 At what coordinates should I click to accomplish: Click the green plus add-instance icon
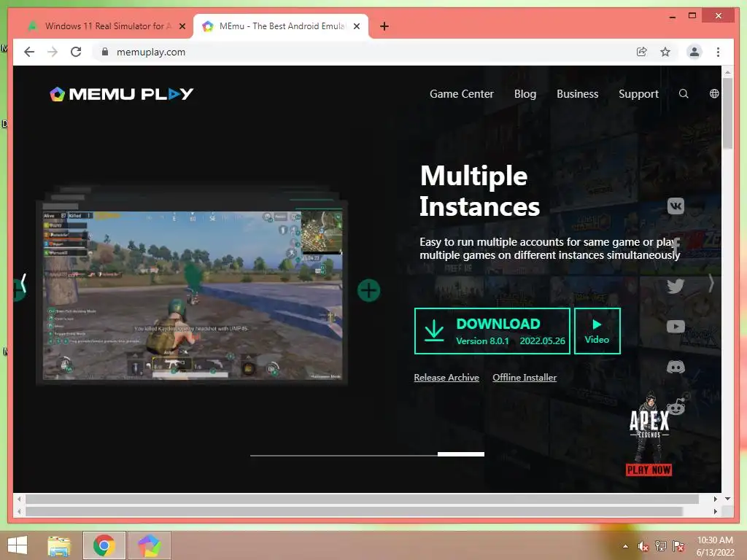pyautogui.click(x=368, y=290)
